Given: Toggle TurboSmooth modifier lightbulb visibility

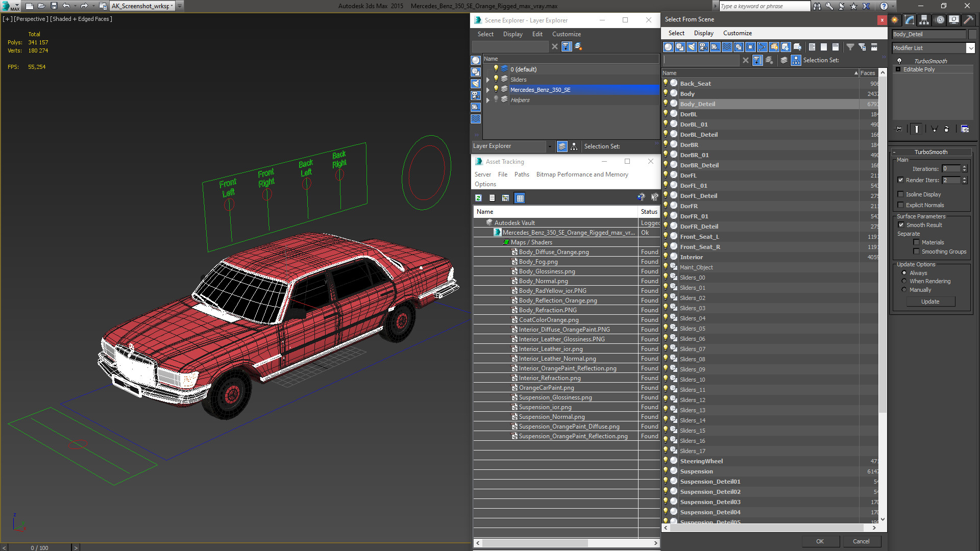Looking at the screenshot, I should tap(899, 61).
